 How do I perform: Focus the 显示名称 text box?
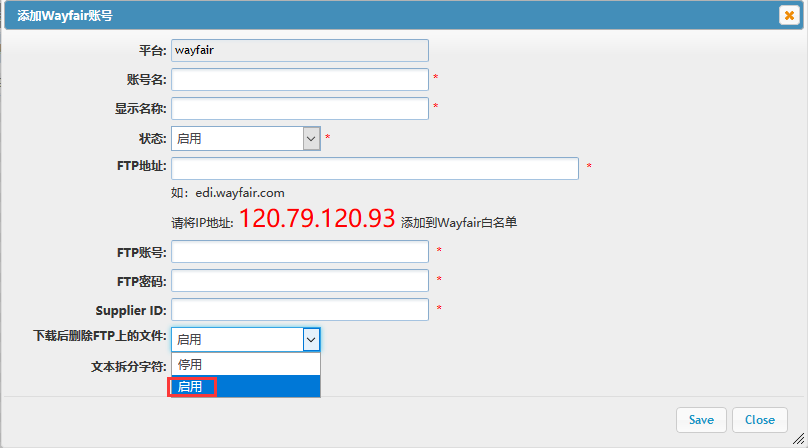(300, 108)
